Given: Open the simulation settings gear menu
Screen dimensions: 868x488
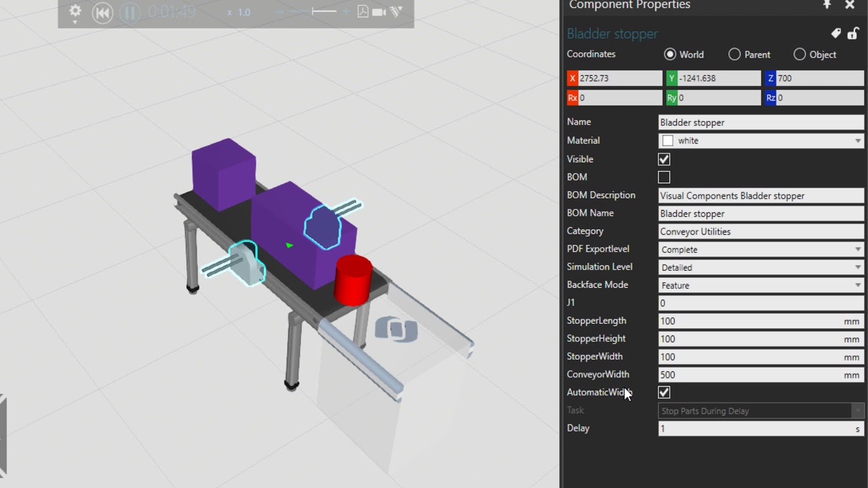Looking at the screenshot, I should [75, 12].
